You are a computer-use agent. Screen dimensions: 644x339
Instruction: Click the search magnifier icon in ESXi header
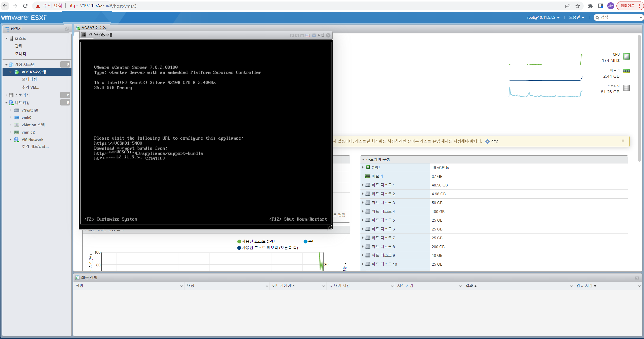(x=598, y=17)
